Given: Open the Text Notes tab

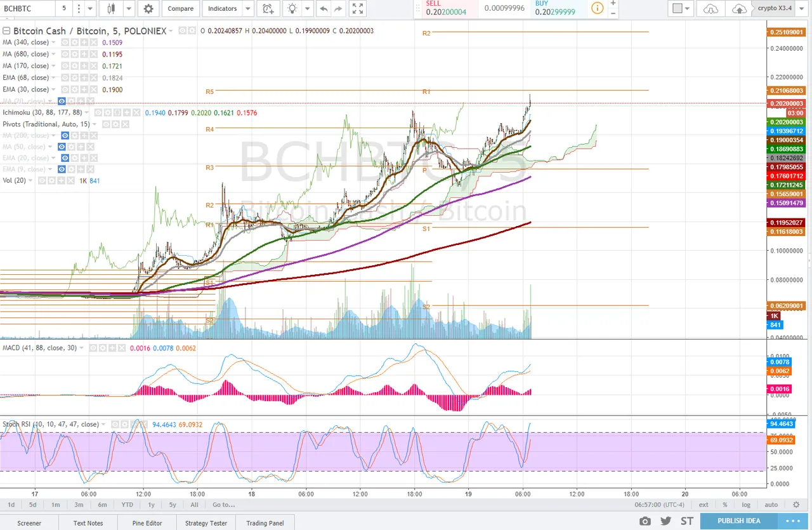Looking at the screenshot, I should [88, 523].
